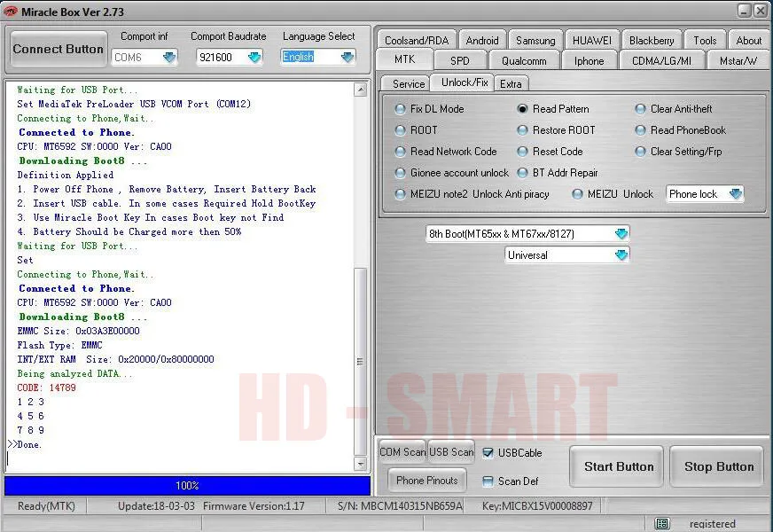Choose the Read PhoneBook option
This screenshot has width=773, height=532.
click(640, 130)
